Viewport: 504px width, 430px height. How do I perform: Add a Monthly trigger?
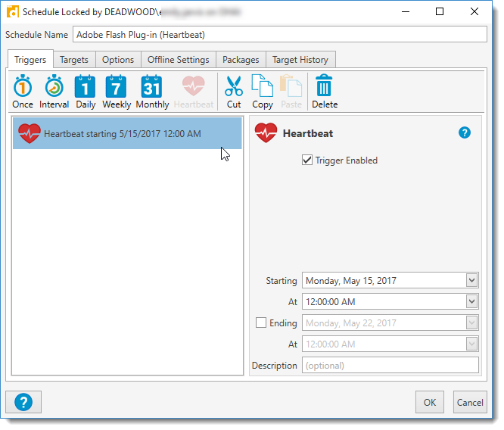click(152, 92)
